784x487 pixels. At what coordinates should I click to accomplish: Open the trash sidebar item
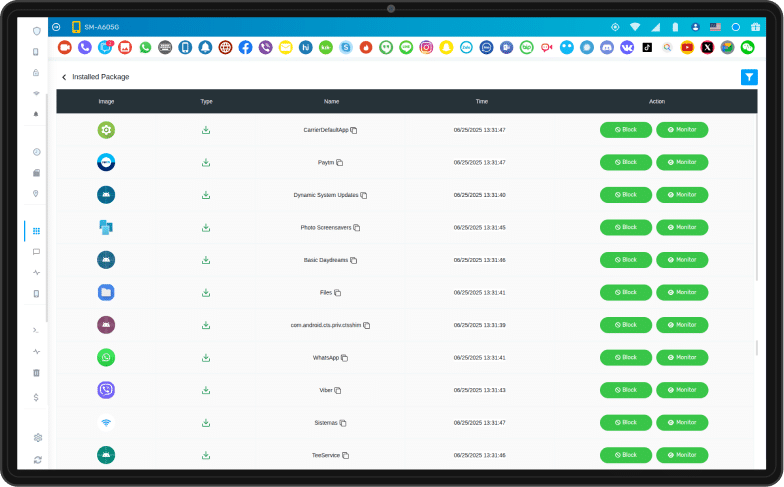pyautogui.click(x=36, y=373)
